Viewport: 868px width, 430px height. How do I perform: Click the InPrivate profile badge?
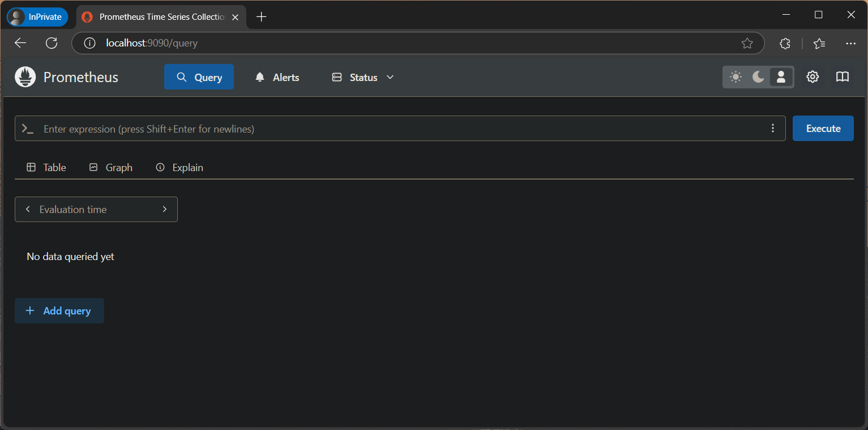point(37,17)
